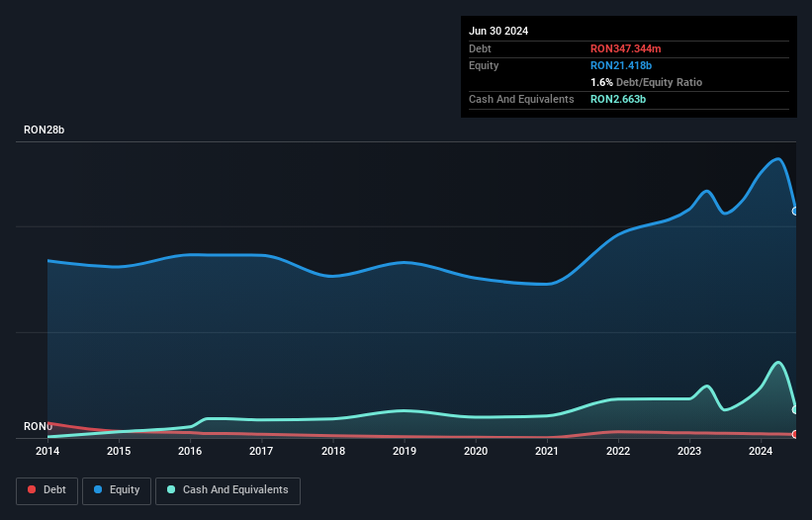Click the Jun 30 2024 tooltip date
This screenshot has height=520, width=812.
(498, 31)
